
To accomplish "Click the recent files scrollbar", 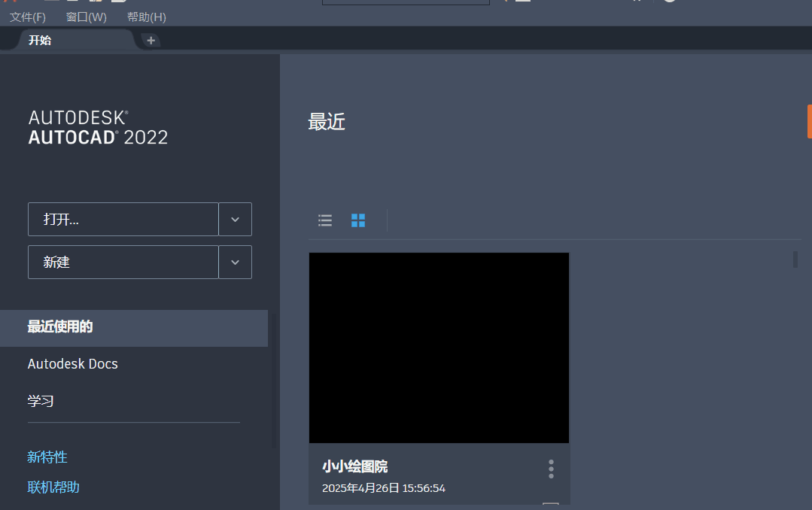I will [x=795, y=259].
